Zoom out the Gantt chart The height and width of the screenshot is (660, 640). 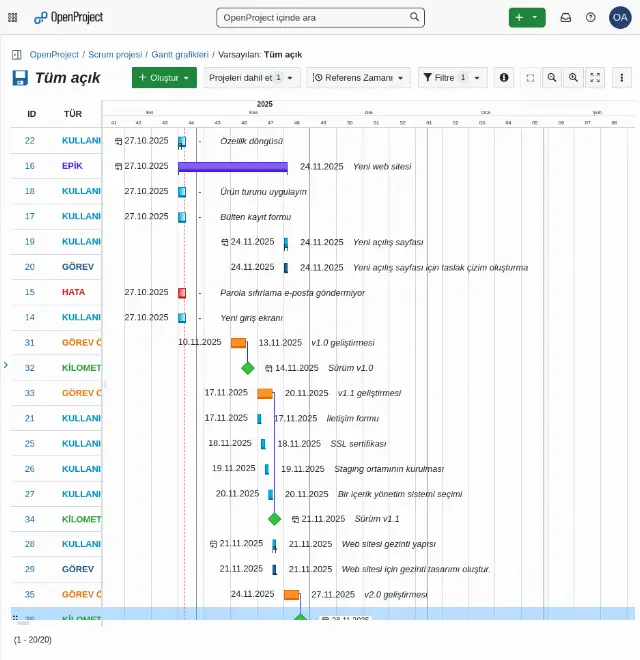click(552, 77)
